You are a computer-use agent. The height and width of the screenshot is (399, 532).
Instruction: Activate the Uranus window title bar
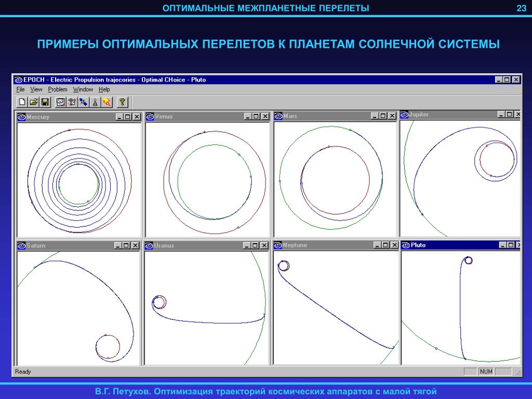click(x=206, y=246)
